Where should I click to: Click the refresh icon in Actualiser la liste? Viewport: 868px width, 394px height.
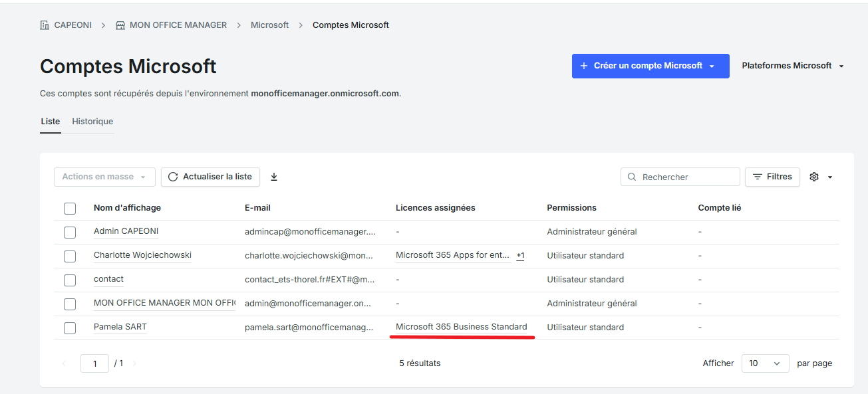(x=173, y=177)
